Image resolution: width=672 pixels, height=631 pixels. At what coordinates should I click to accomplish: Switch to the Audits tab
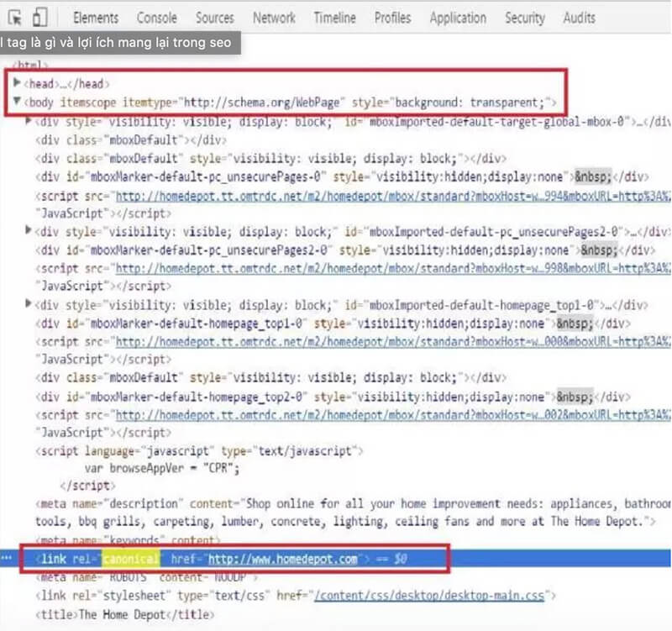(580, 18)
